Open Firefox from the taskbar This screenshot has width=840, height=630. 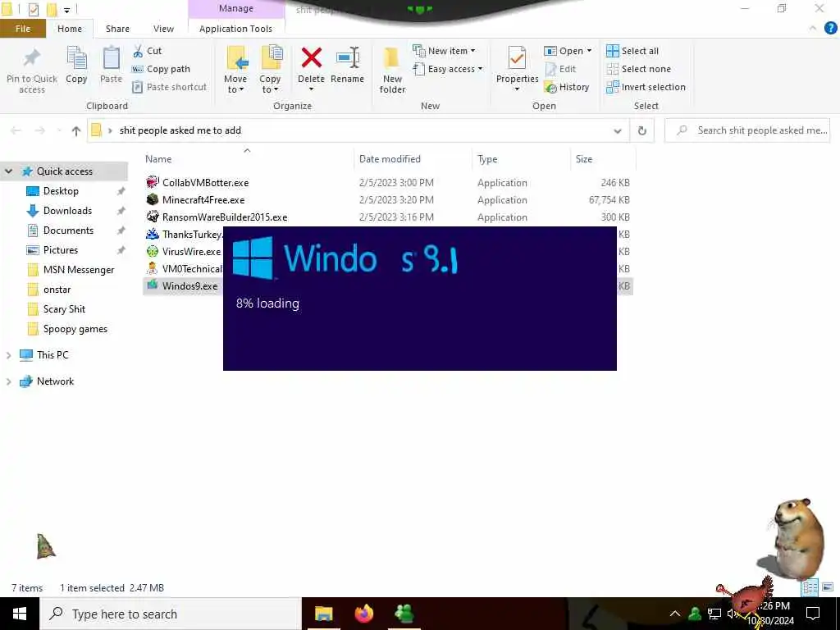pos(364,614)
